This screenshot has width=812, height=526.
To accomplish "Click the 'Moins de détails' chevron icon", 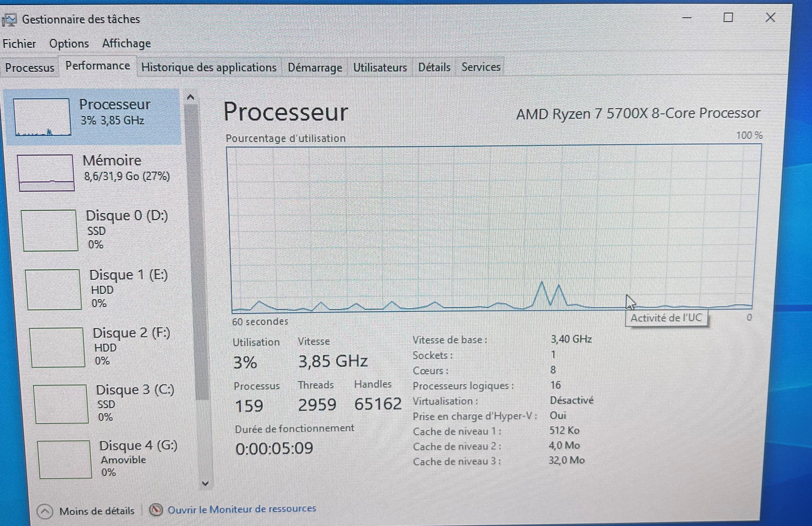I will tap(45, 511).
